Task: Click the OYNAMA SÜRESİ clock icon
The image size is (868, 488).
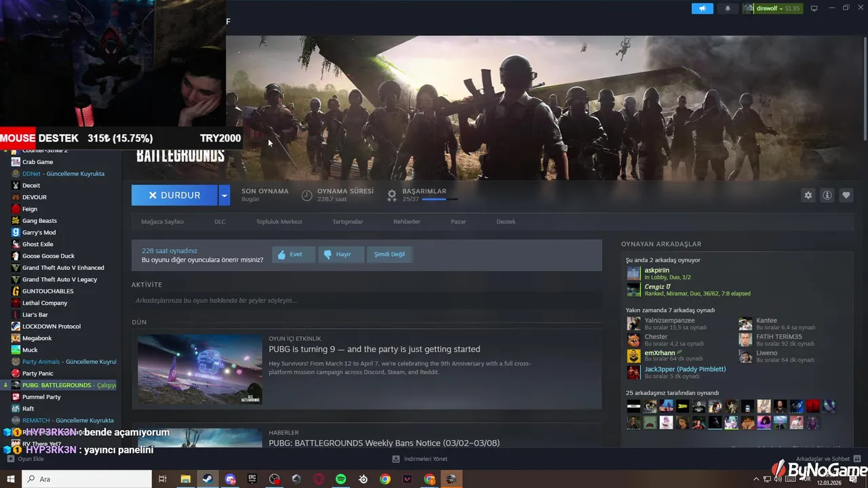Action: point(307,195)
